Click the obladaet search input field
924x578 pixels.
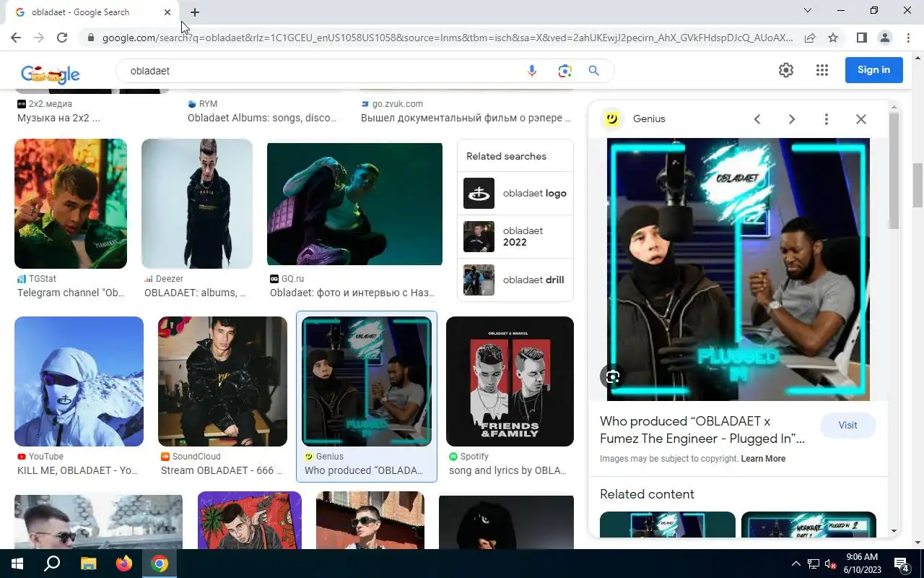(x=325, y=71)
